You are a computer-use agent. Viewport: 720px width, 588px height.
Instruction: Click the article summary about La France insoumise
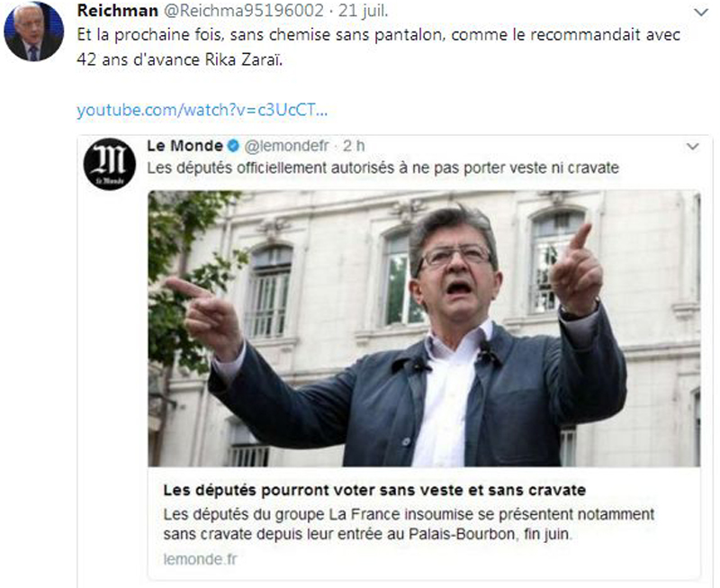click(x=409, y=524)
